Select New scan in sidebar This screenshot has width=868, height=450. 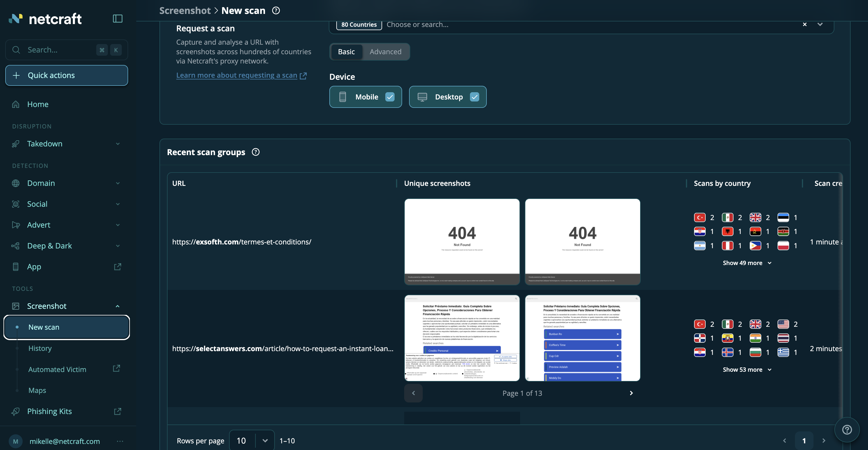pyautogui.click(x=67, y=327)
